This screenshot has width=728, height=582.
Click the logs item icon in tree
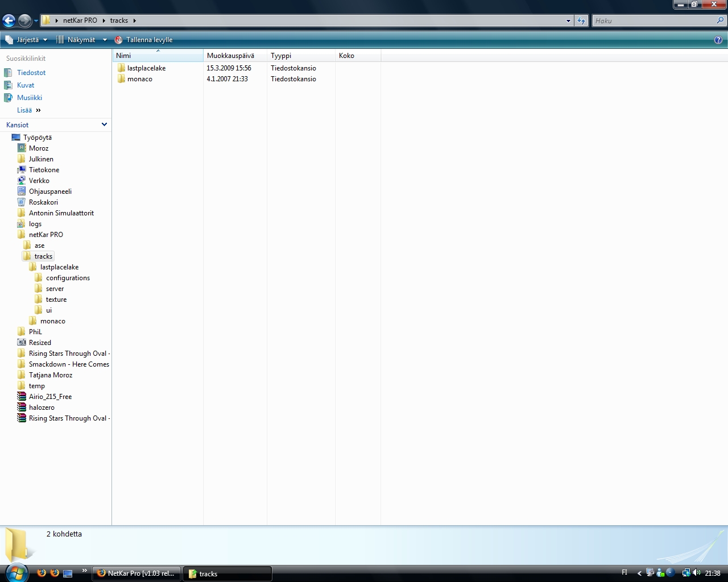[22, 224]
